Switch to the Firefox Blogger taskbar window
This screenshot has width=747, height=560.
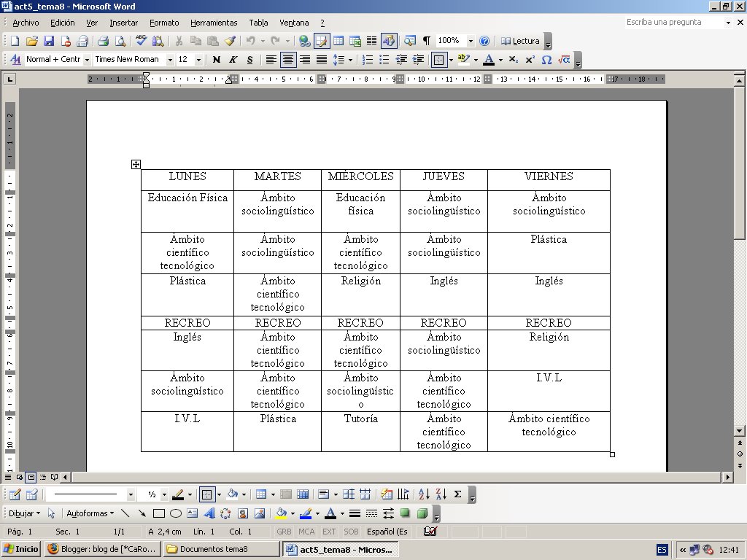coord(102,549)
